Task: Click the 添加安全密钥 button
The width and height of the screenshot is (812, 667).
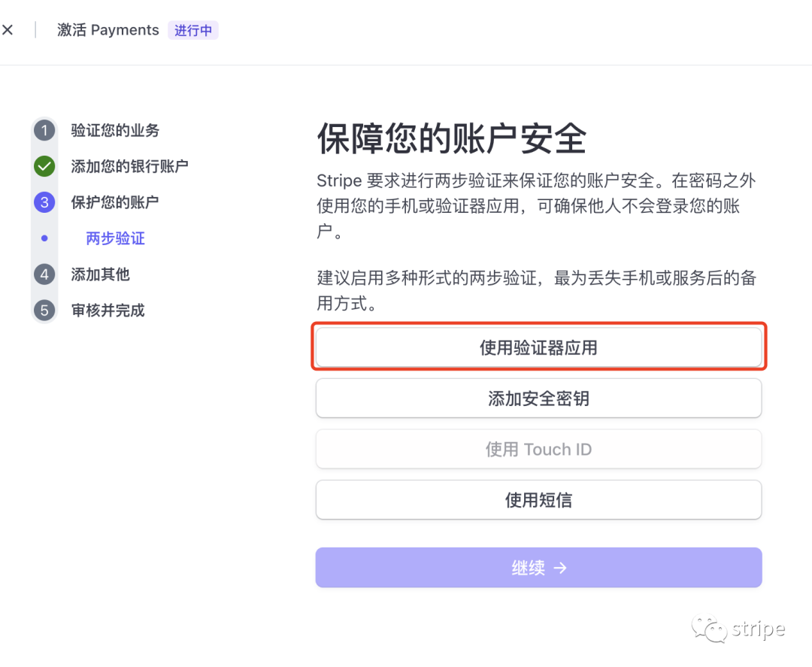Action: [538, 399]
